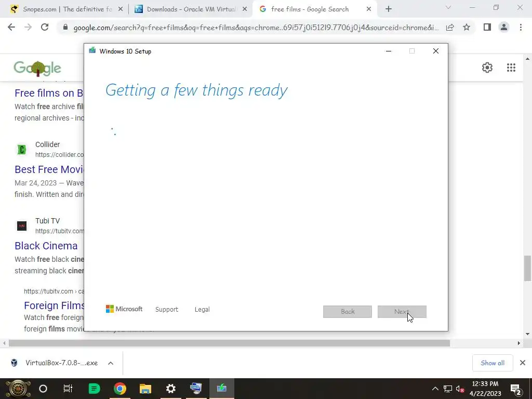Screen dimensions: 532x399
Task: Close the free films Google Search tab
Action: [x=369, y=9]
